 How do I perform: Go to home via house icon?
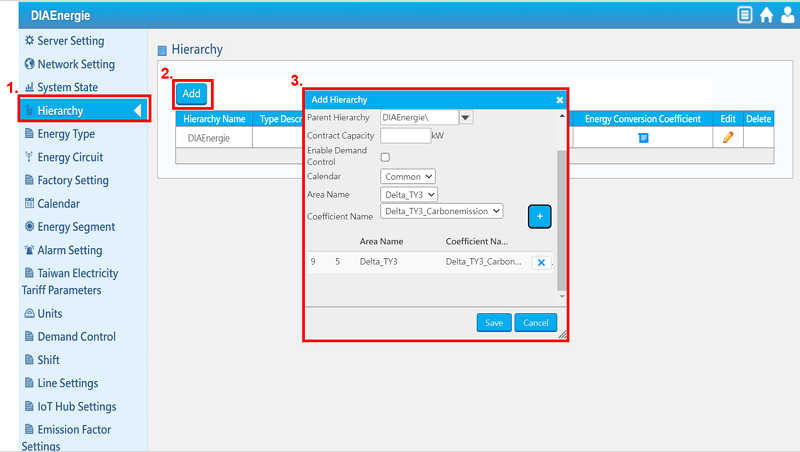[766, 15]
